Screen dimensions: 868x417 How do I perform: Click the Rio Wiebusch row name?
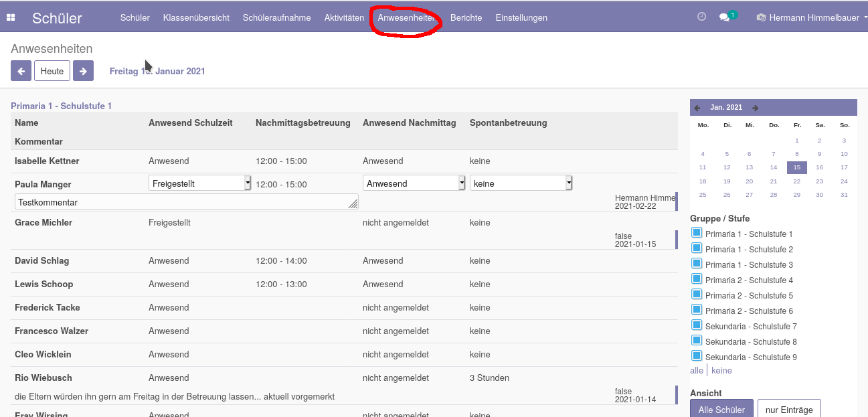click(44, 378)
